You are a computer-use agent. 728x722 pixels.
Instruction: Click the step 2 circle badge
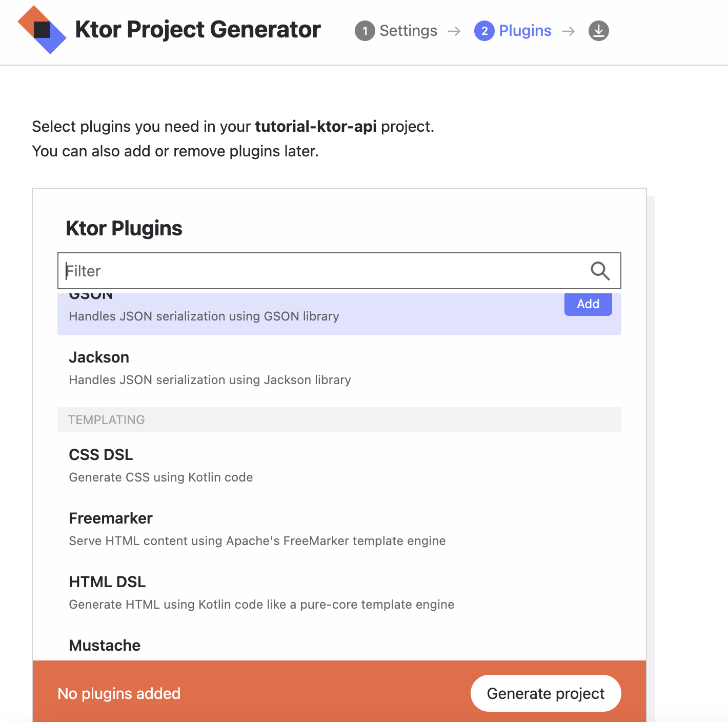point(484,31)
